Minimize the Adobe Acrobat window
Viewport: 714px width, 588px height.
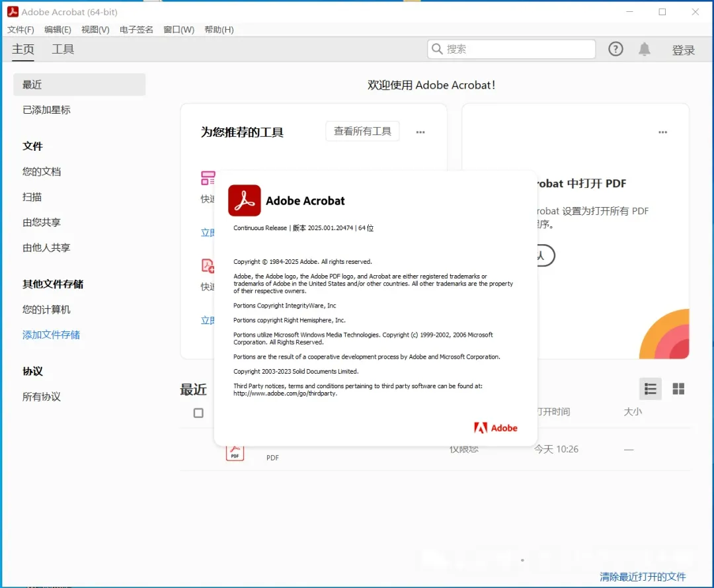click(629, 12)
